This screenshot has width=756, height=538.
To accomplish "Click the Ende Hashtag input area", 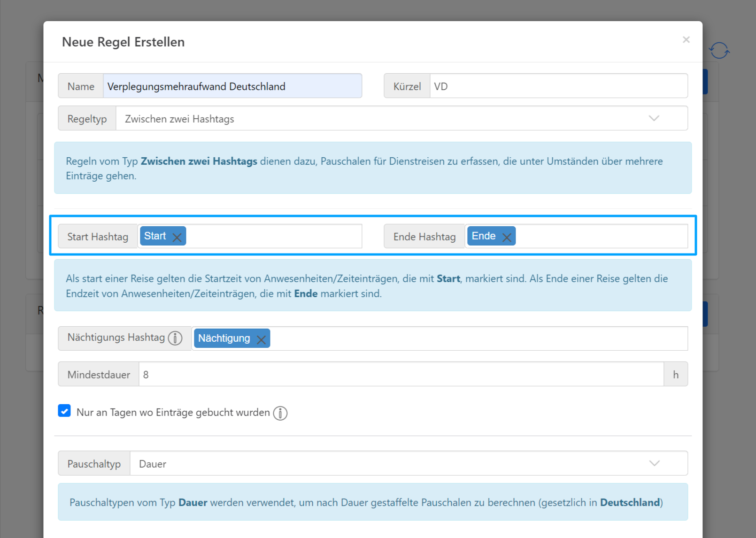I will [x=601, y=236].
